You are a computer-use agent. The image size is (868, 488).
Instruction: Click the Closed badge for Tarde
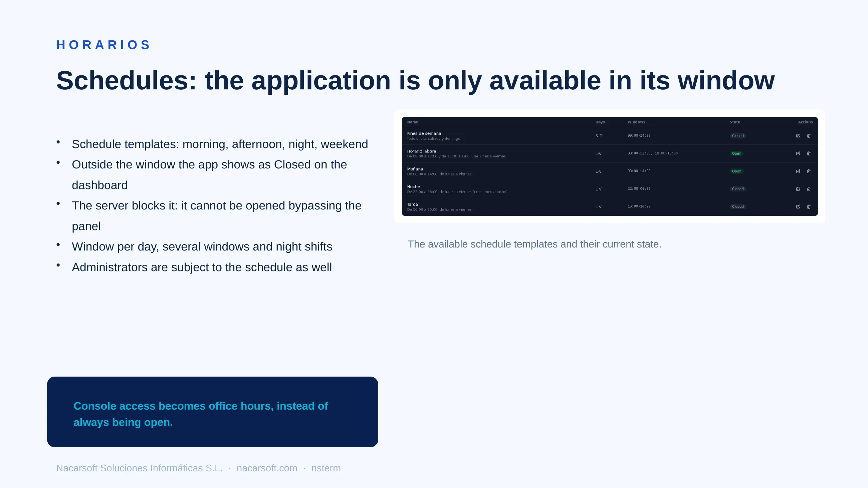[x=737, y=207]
